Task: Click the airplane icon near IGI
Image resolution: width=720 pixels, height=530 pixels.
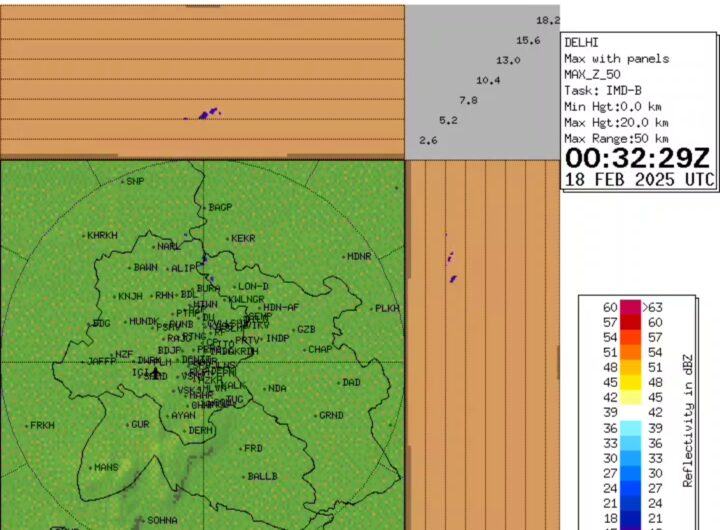Action: pos(155,372)
